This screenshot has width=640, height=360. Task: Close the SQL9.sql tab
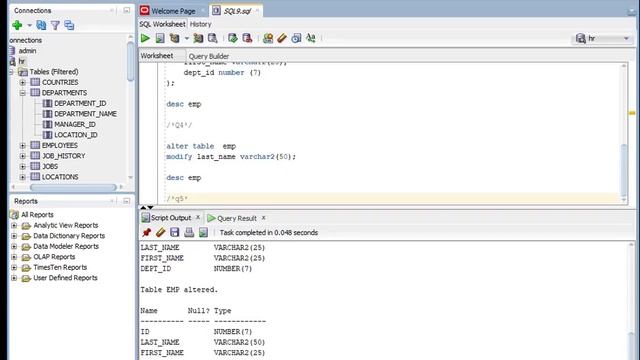[x=257, y=11]
